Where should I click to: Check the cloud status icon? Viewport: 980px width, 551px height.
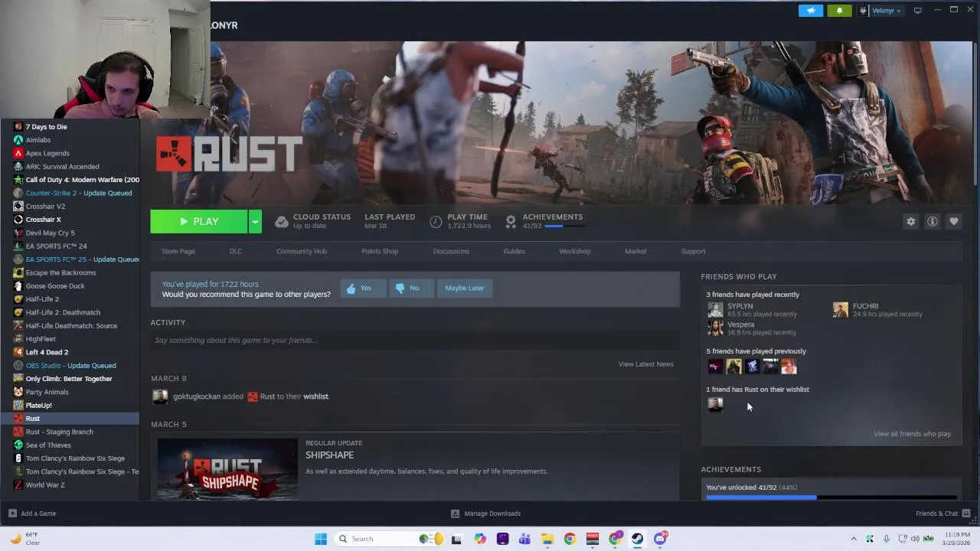282,221
